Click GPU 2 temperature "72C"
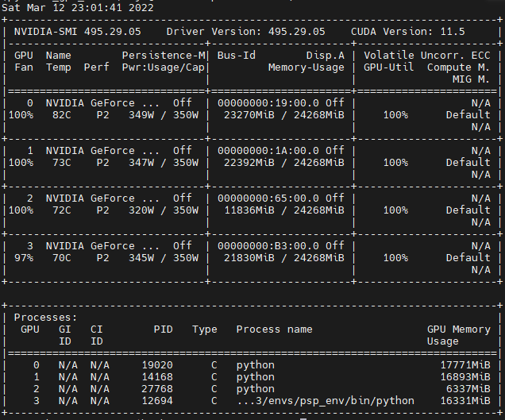 [62, 210]
